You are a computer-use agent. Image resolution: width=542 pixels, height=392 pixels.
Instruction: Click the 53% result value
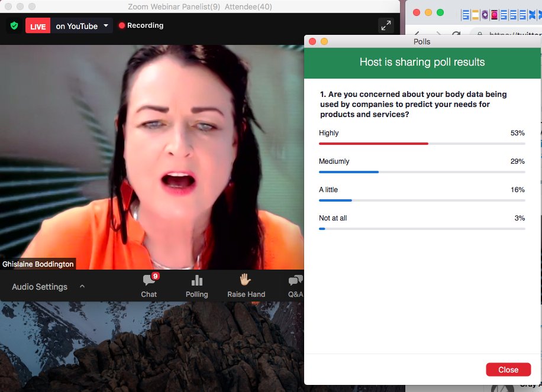click(518, 133)
